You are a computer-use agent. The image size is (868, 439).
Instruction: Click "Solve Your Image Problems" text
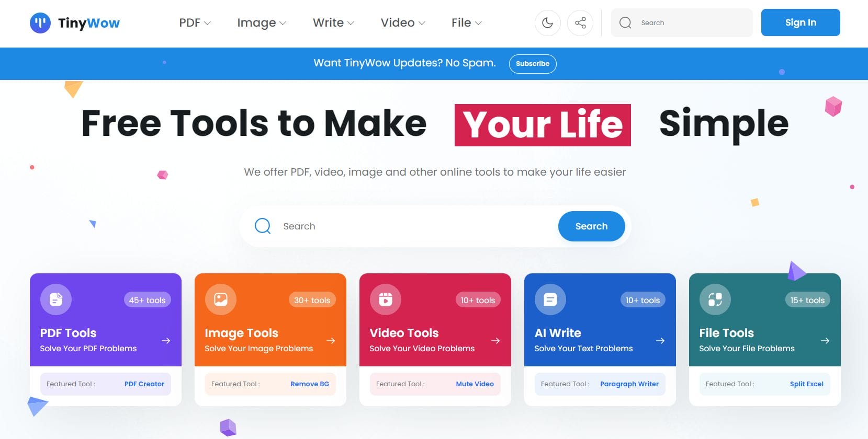(x=259, y=349)
